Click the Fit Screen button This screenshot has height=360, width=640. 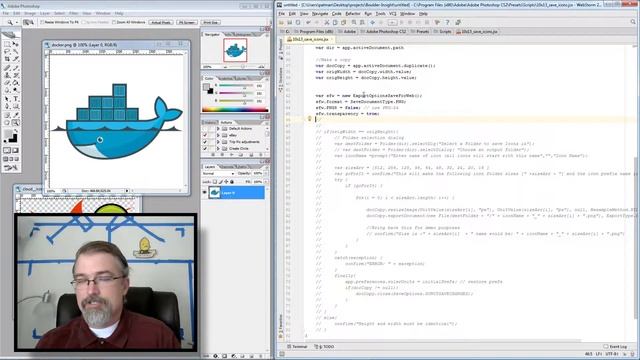[x=187, y=22]
